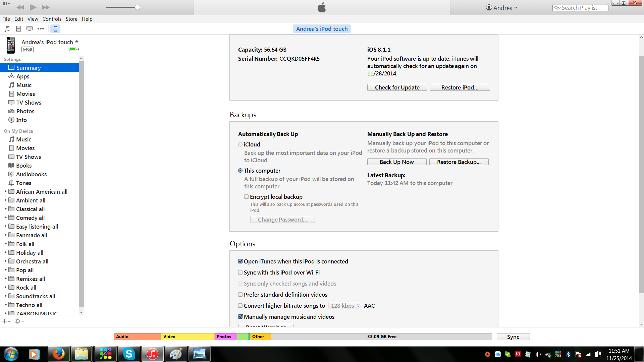Image resolution: width=644 pixels, height=362 pixels.
Task: Open the Controls menu
Action: pyautogui.click(x=52, y=19)
